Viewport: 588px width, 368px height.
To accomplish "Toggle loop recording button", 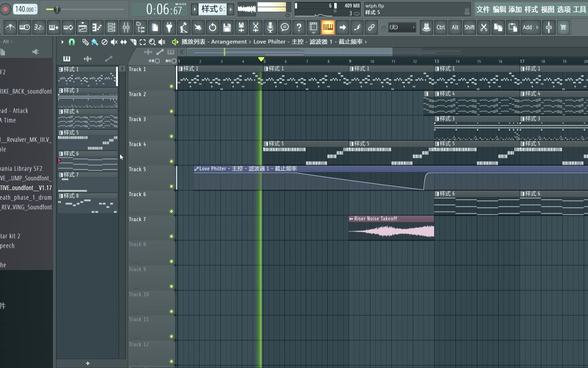I will [x=68, y=27].
